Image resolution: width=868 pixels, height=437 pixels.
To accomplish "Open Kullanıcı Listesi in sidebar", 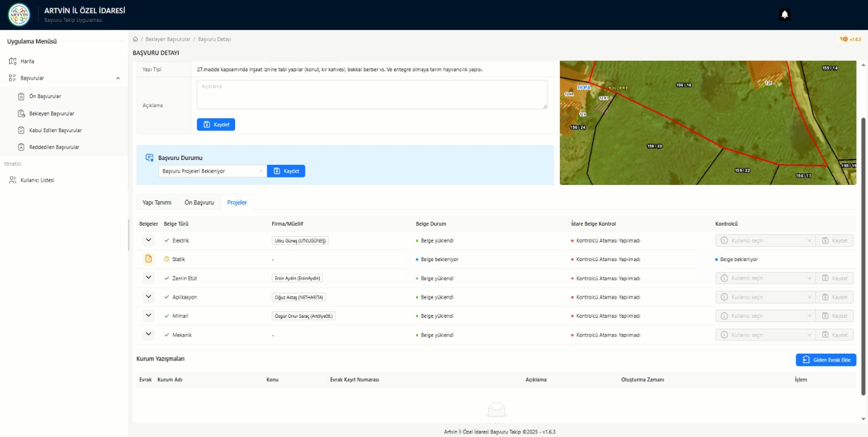I will [37, 180].
